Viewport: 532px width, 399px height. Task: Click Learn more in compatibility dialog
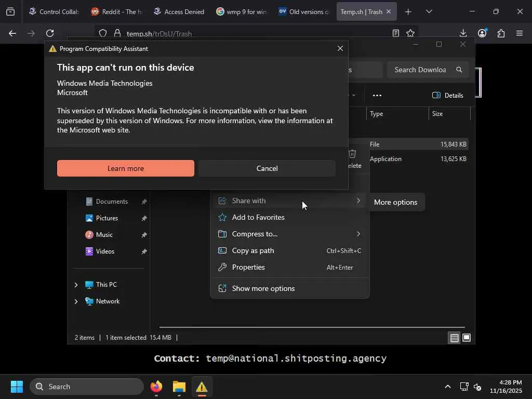126,168
